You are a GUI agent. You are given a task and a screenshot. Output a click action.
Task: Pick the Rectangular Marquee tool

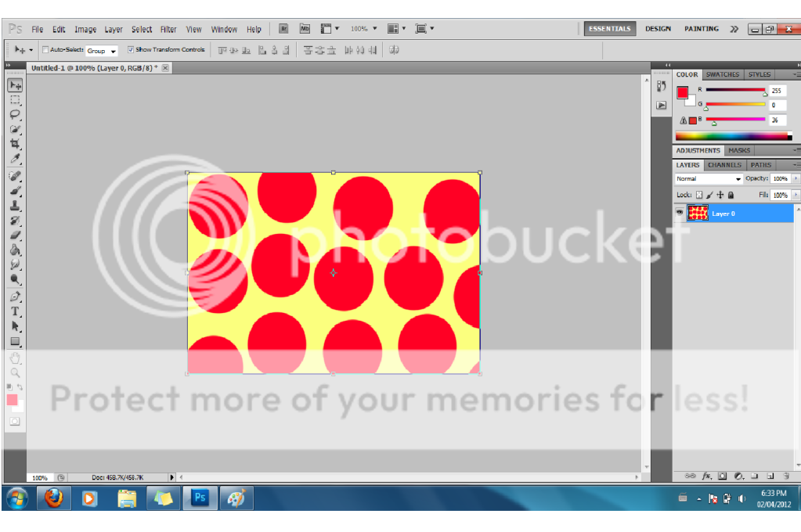[15, 99]
